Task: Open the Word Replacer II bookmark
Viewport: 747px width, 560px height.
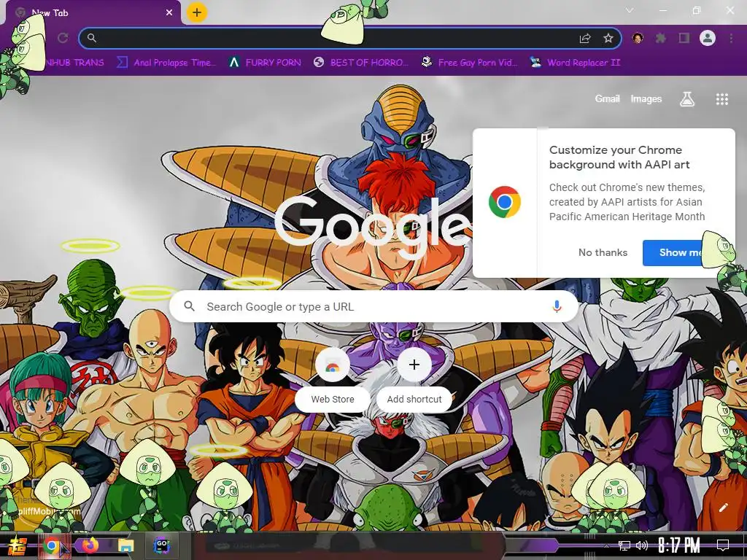Action: [575, 63]
